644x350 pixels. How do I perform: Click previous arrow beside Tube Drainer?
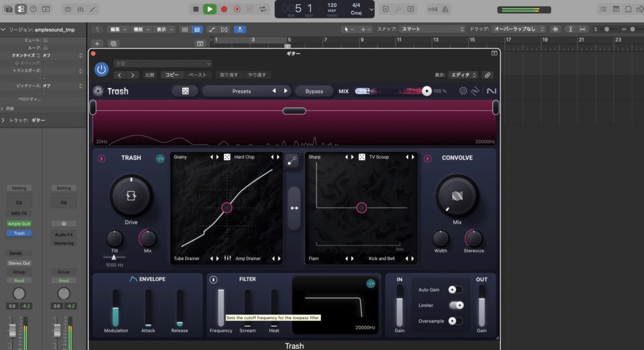click(212, 259)
